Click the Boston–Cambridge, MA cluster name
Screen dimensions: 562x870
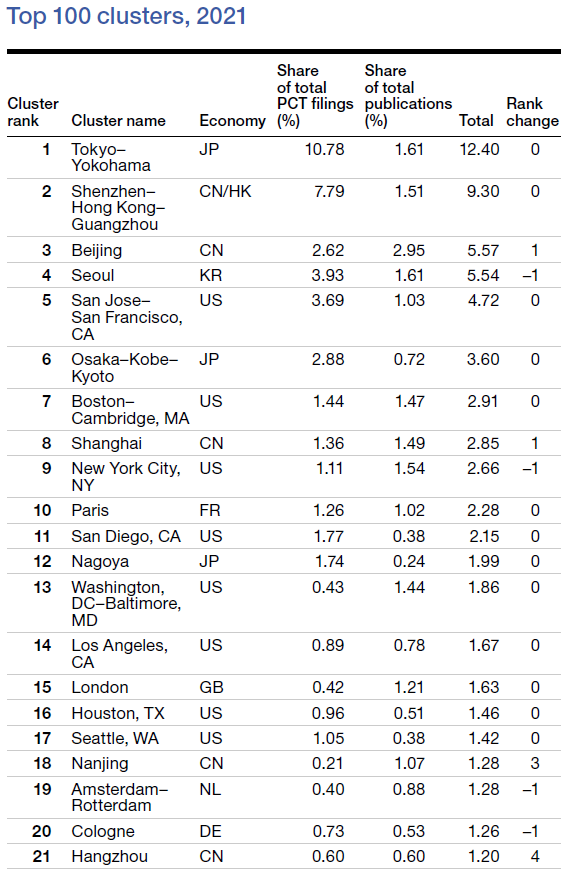tap(130, 409)
